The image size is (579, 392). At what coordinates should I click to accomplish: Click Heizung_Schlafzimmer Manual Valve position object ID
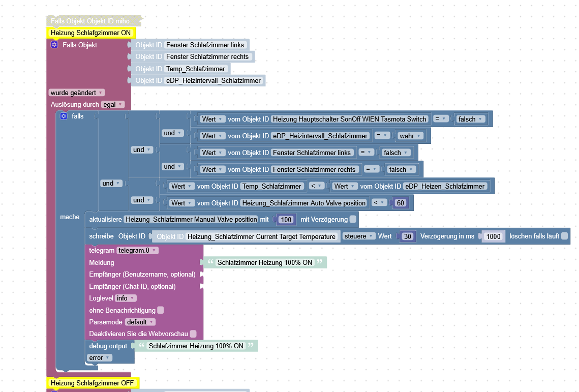191,220
